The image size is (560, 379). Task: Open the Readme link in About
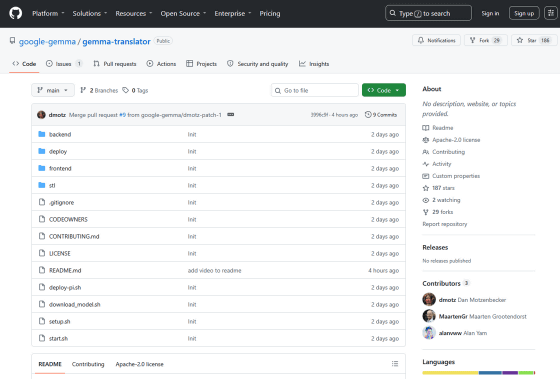[x=438, y=128]
